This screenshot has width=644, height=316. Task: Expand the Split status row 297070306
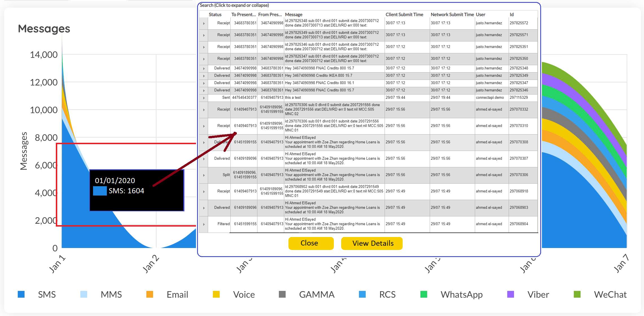204,175
